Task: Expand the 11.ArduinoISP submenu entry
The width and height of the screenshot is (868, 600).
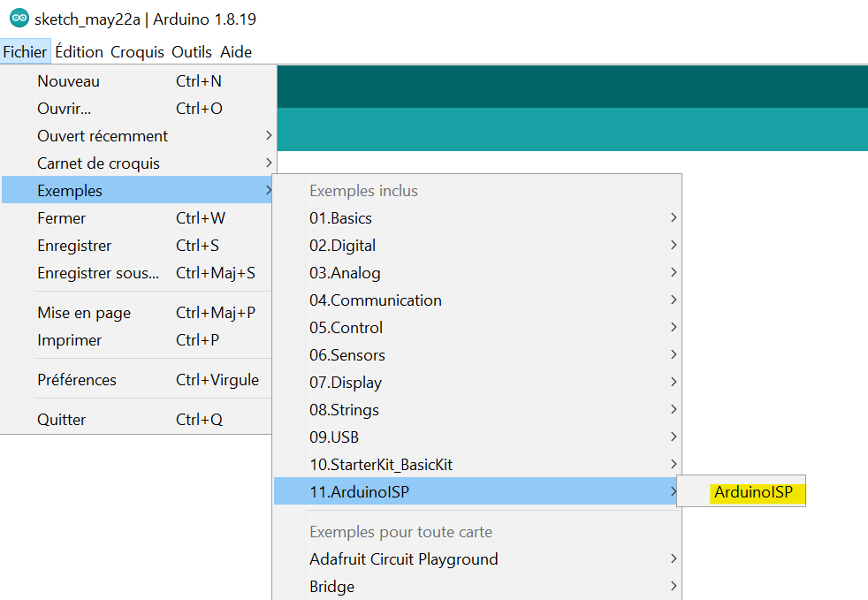Action: point(476,491)
